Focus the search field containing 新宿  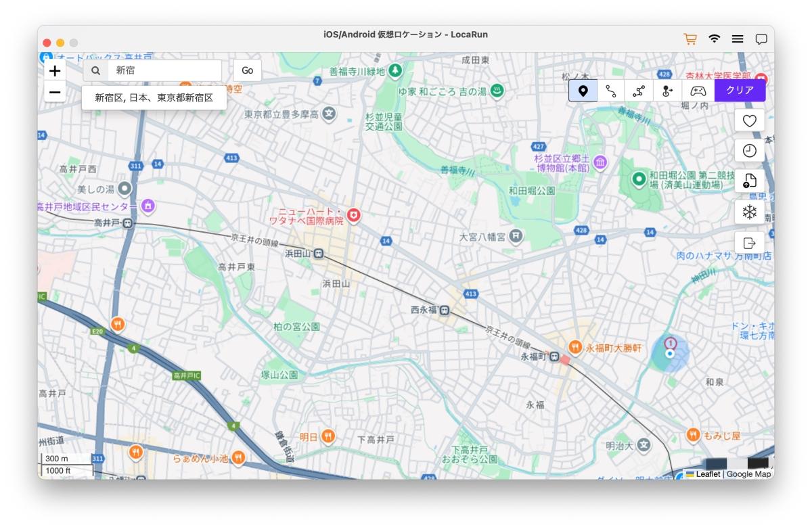pyautogui.click(x=164, y=70)
